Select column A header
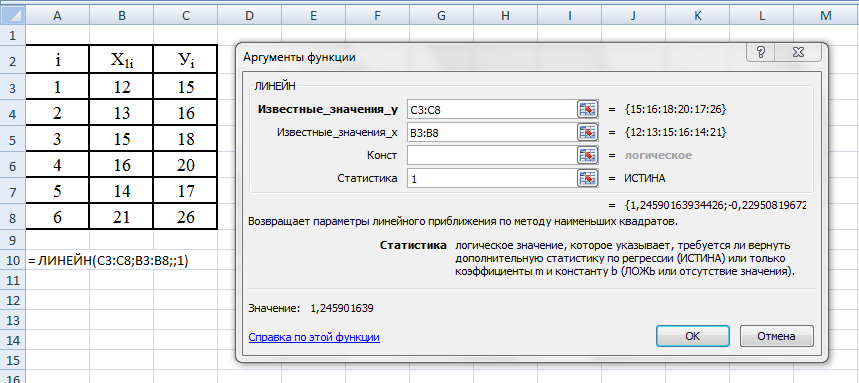This screenshot has width=859, height=383. click(57, 16)
